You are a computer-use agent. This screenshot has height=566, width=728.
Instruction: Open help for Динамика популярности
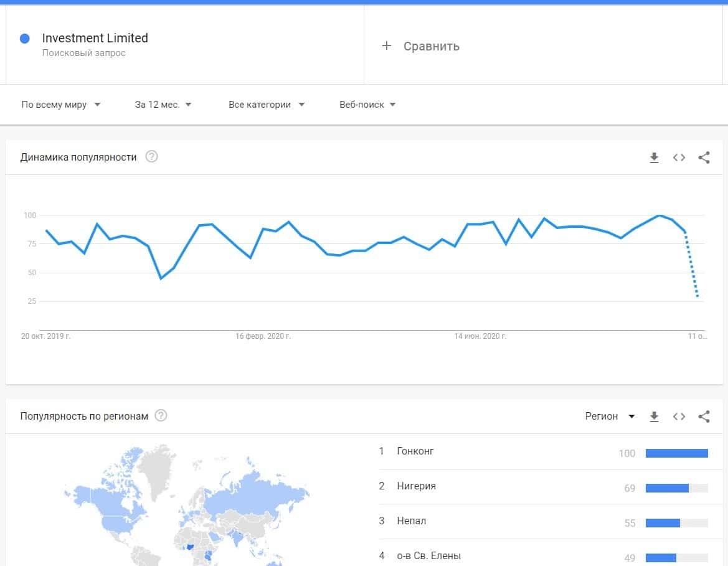coord(151,157)
